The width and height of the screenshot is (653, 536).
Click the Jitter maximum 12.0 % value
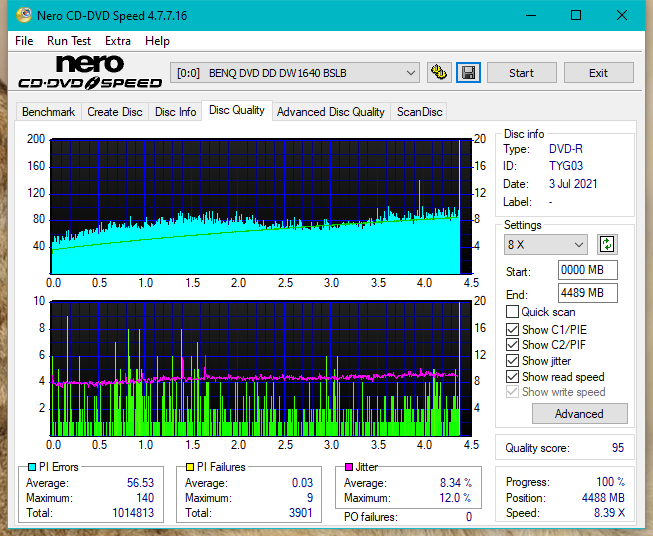[x=456, y=498]
